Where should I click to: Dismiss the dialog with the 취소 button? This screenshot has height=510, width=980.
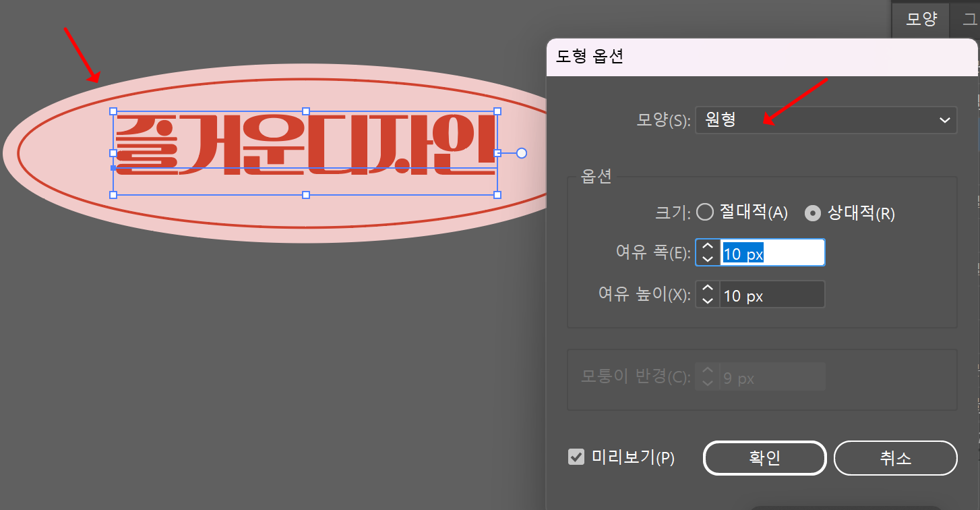pos(896,457)
